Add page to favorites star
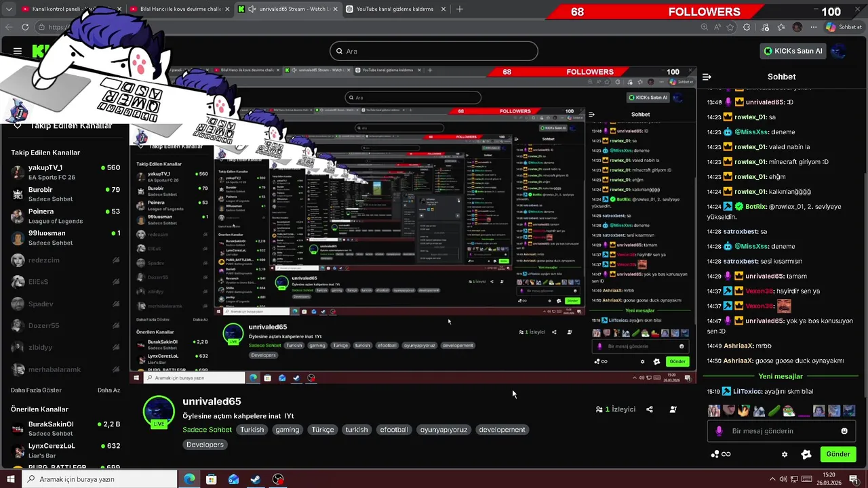 [x=730, y=27]
